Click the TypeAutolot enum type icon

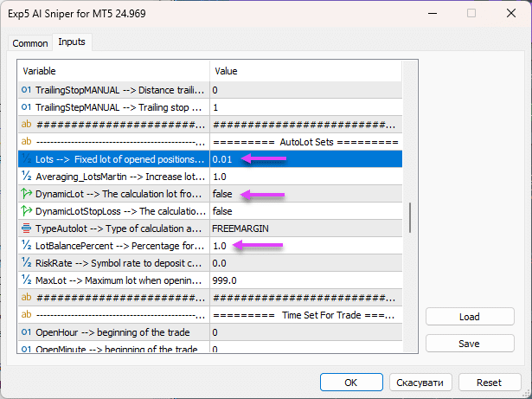pyautogui.click(x=26, y=228)
